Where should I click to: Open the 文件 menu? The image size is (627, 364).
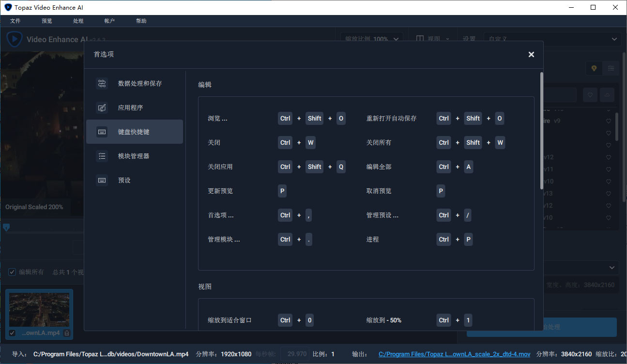point(15,21)
